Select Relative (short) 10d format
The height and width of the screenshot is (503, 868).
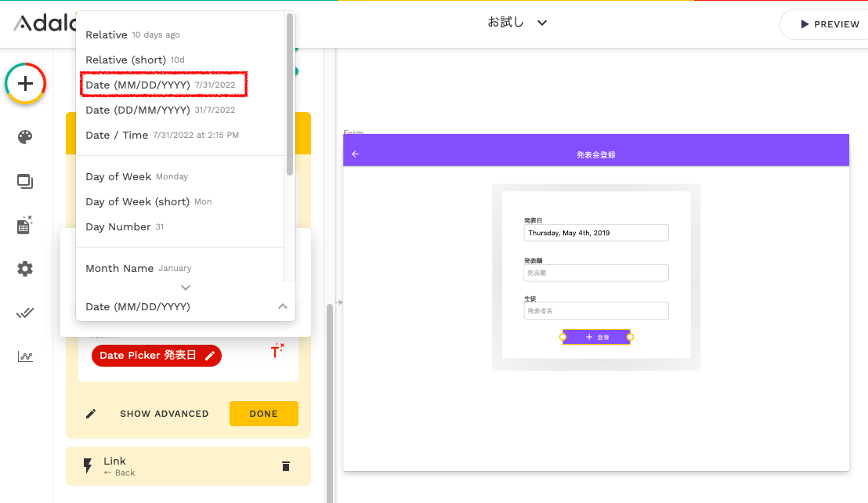pyautogui.click(x=180, y=60)
